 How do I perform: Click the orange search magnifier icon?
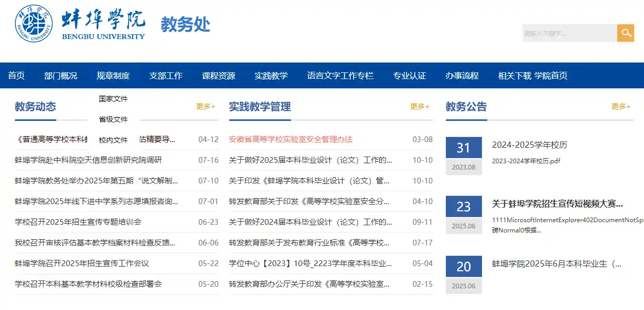(x=625, y=33)
